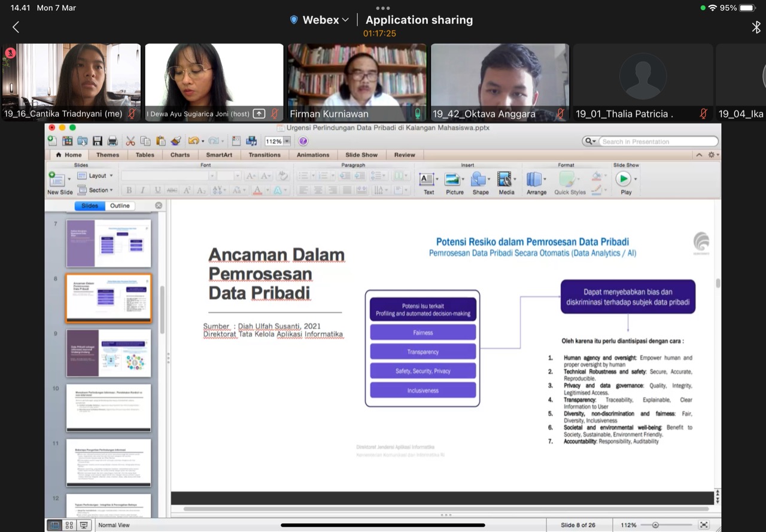Open the Media Browser icon in toolbar
This screenshot has height=532, width=766.
251,141
